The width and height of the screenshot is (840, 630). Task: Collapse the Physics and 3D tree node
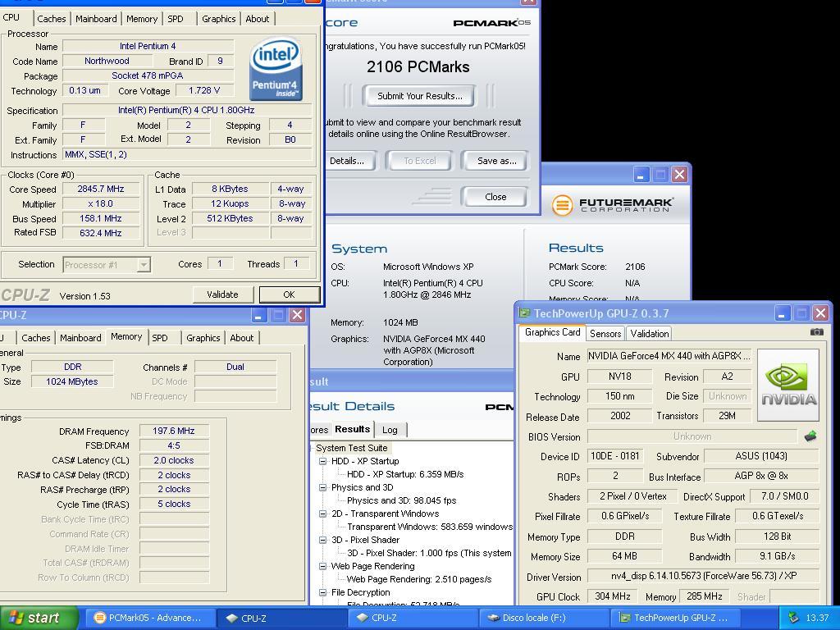coord(322,487)
